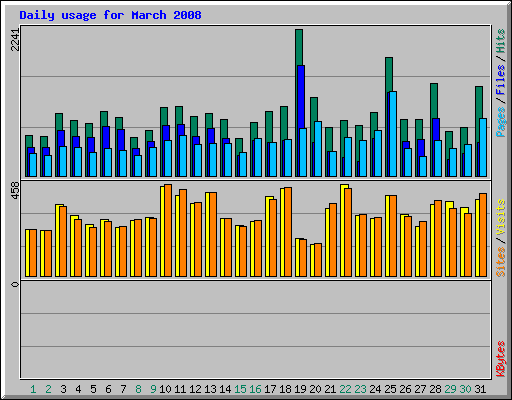Select day 7 on the x-axis
This screenshot has width=512, height=400.
[x=123, y=389]
